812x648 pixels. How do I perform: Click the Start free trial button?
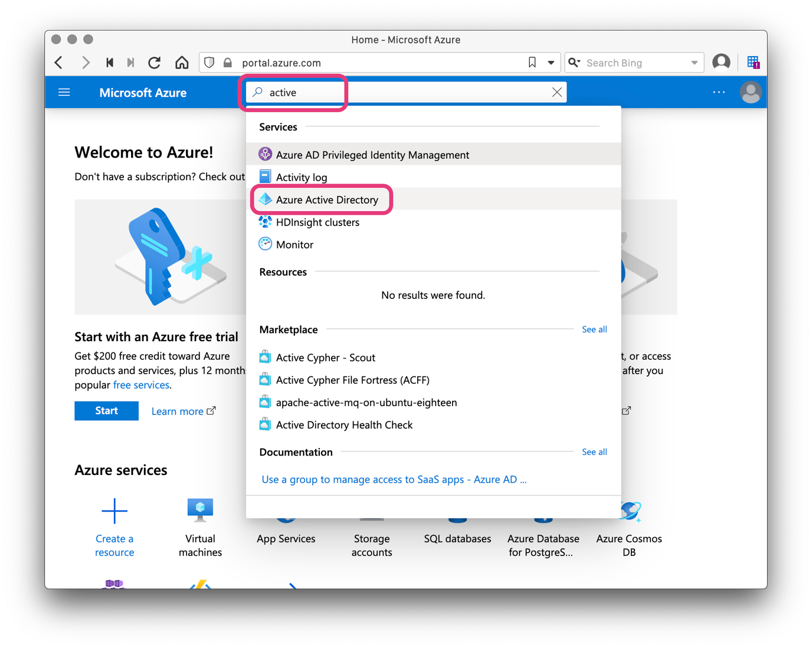106,410
